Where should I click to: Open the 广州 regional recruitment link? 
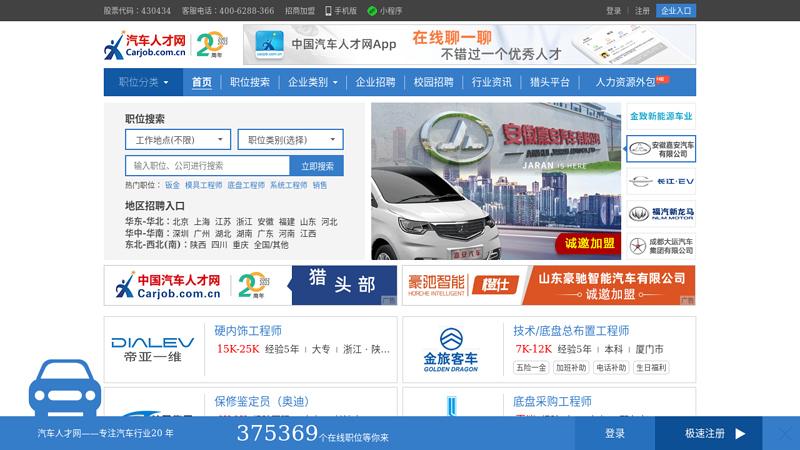tap(202, 234)
